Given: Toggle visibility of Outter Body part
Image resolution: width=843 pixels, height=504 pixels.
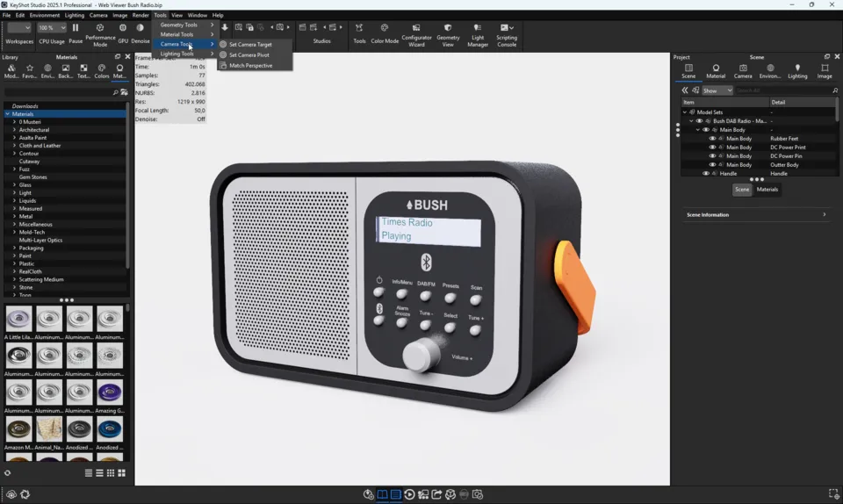Looking at the screenshot, I should click(x=712, y=164).
